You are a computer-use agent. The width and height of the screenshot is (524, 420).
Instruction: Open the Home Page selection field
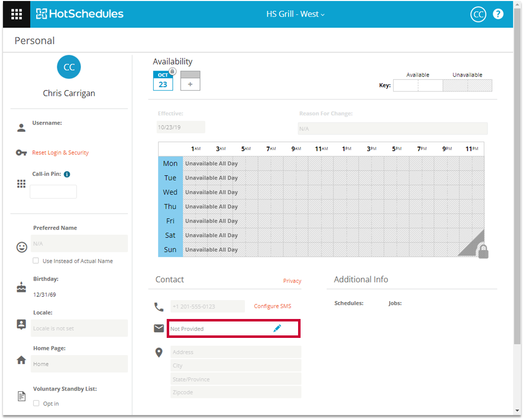pyautogui.click(x=80, y=364)
